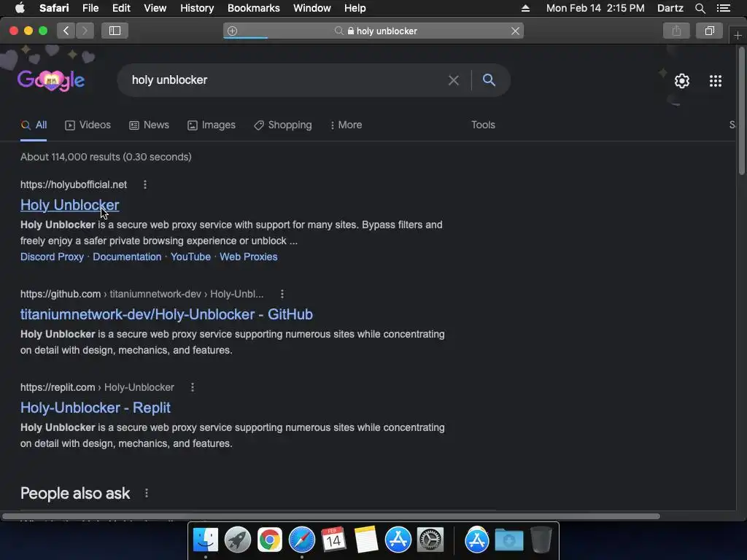Viewport: 747px width, 560px height.
Task: Open the Web Proxies sitelink
Action: (x=248, y=257)
